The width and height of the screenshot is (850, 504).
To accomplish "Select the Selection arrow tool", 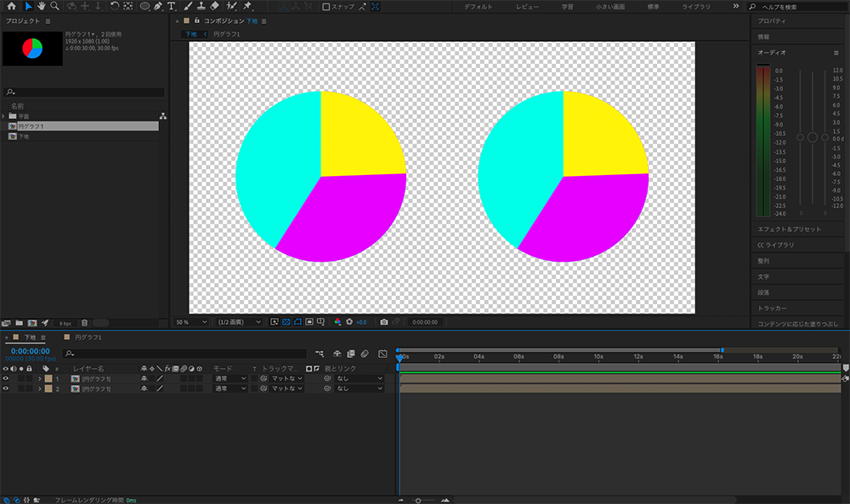I will pyautogui.click(x=28, y=6).
